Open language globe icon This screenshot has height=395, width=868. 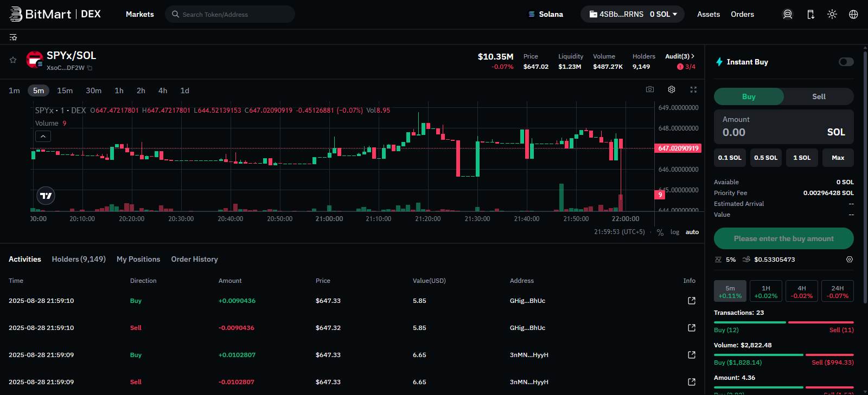(x=853, y=15)
